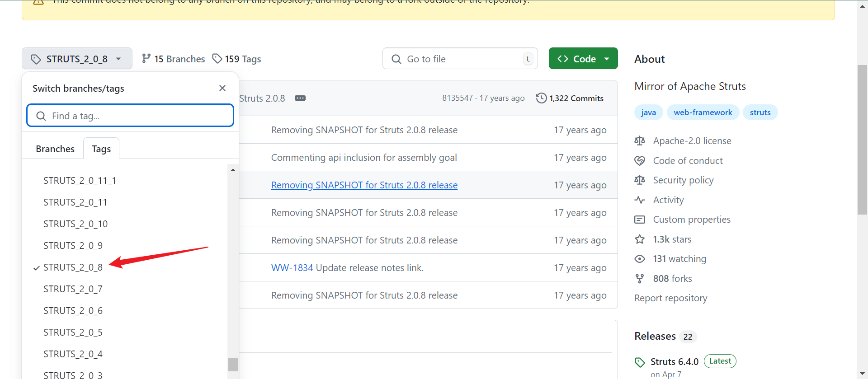Screen dimensions: 868x379
Task: Expand the green Code dropdown button
Action: (583, 59)
